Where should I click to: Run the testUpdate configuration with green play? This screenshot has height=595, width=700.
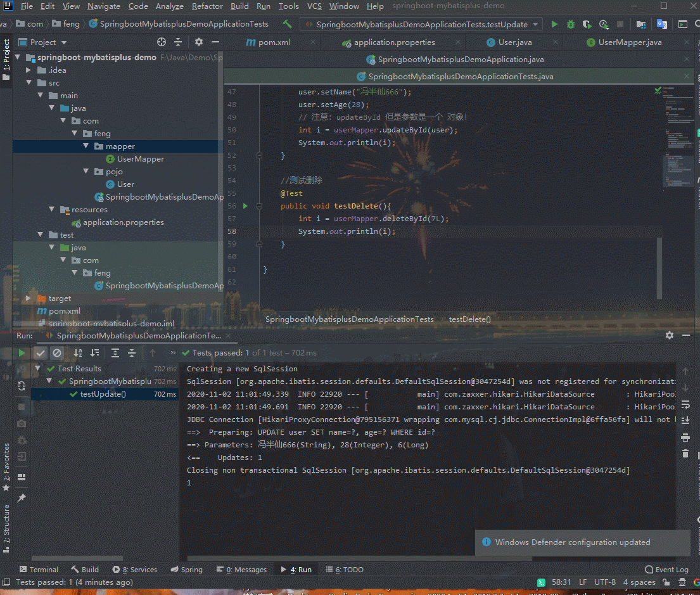coord(554,24)
